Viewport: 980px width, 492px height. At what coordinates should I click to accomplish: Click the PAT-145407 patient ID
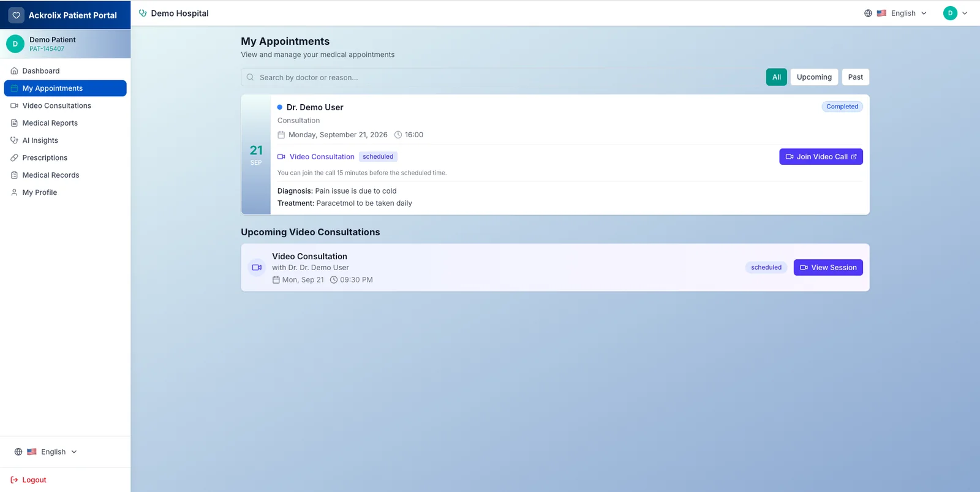[x=47, y=49]
